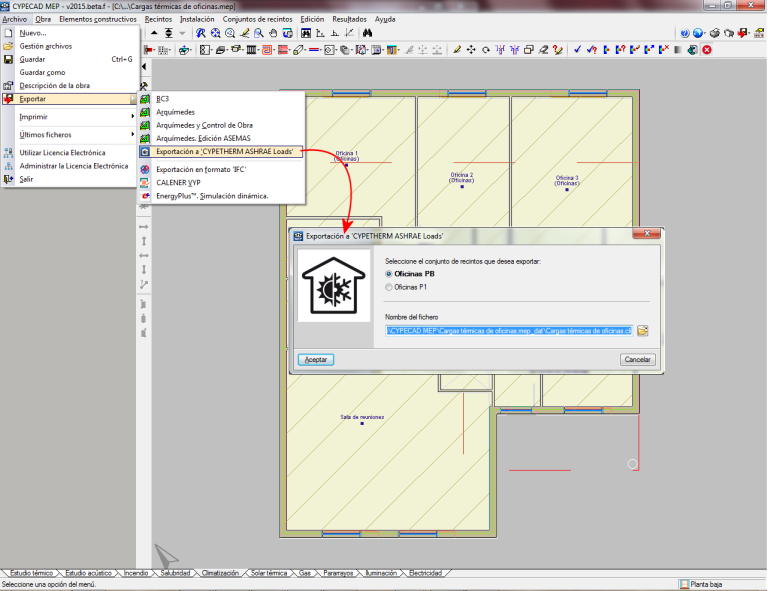Open the Resultados menu
The image size is (768, 591).
349,19
